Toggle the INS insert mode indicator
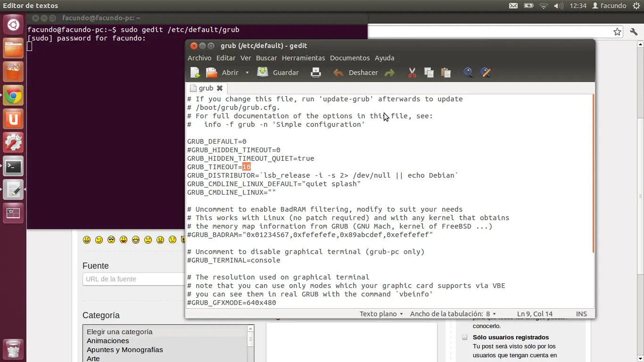 coord(581,314)
